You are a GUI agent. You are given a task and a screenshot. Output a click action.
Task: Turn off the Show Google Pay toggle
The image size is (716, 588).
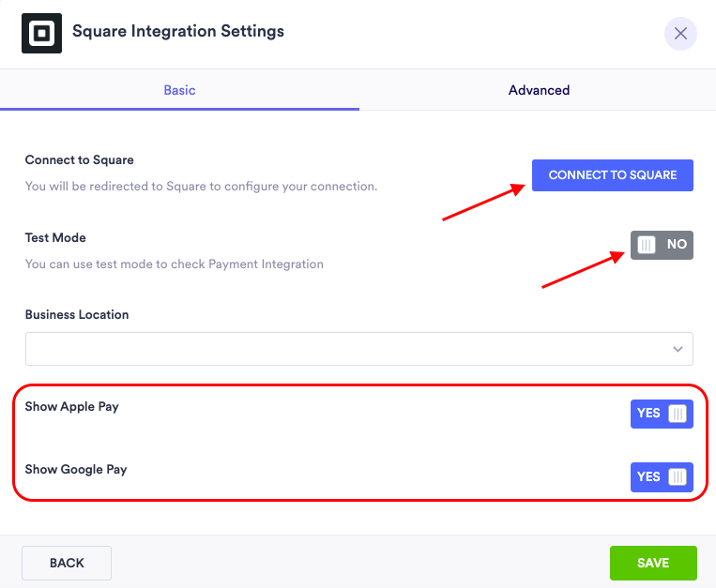tap(662, 477)
